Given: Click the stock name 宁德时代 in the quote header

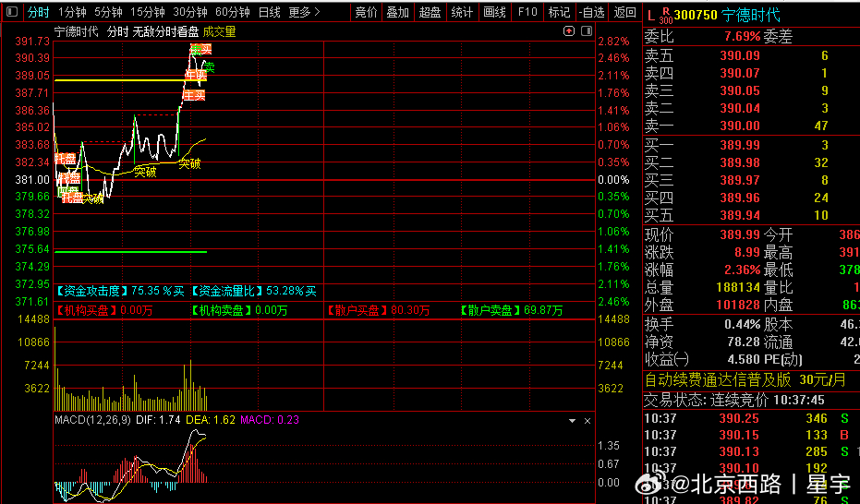Looking at the screenshot, I should [751, 15].
